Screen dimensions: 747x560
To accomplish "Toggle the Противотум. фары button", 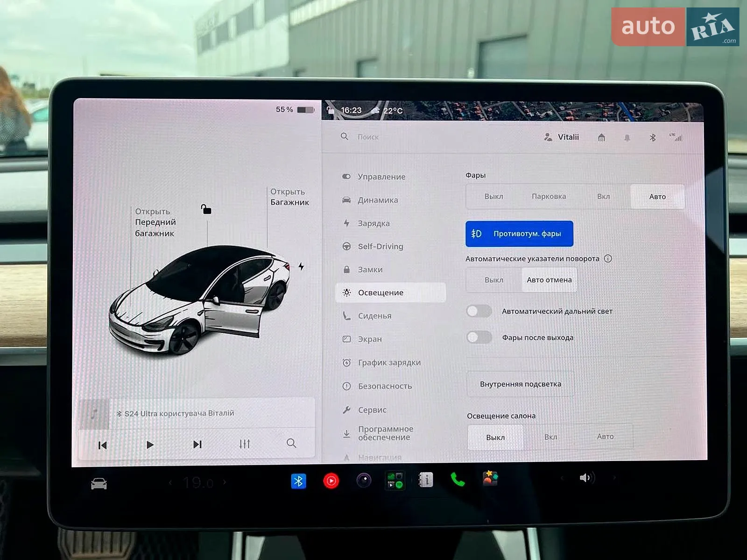I will (x=519, y=233).
